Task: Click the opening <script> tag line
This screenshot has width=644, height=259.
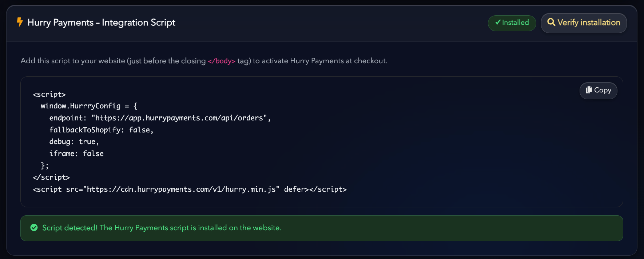Action: 49,94
